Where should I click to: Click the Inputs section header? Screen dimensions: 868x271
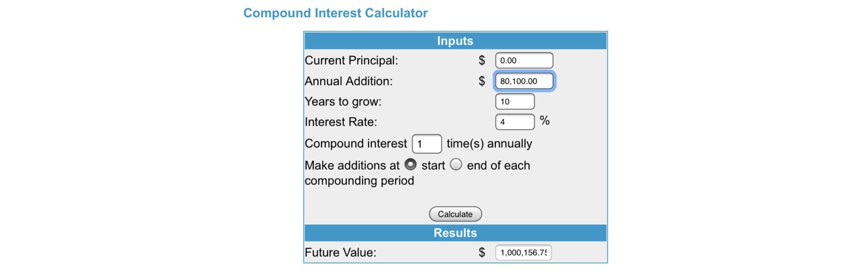click(x=455, y=41)
